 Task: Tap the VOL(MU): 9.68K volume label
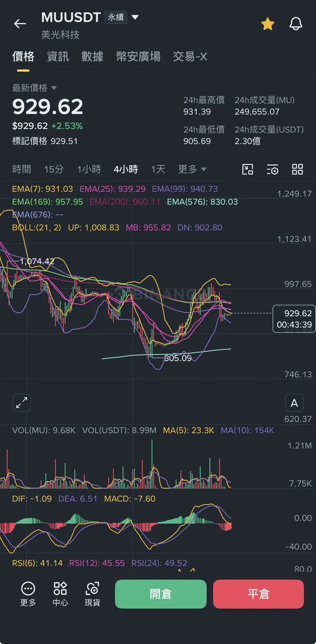click(x=44, y=430)
